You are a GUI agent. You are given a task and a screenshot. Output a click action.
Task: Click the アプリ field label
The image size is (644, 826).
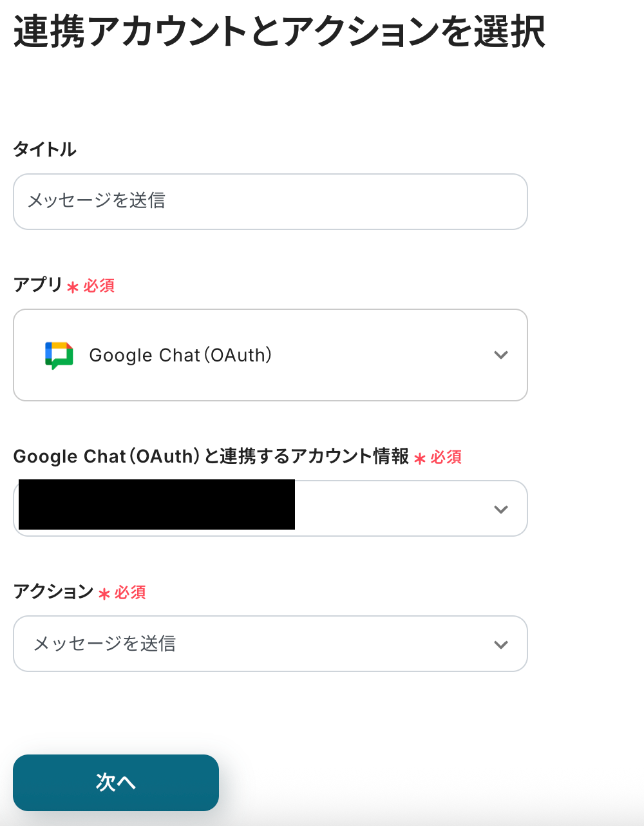coord(37,285)
